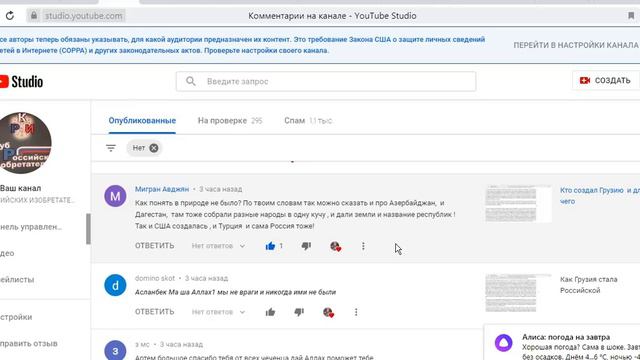Click 'Алиса: погода на завтра' notification title
This screenshot has height=360, width=640.
click(566, 337)
